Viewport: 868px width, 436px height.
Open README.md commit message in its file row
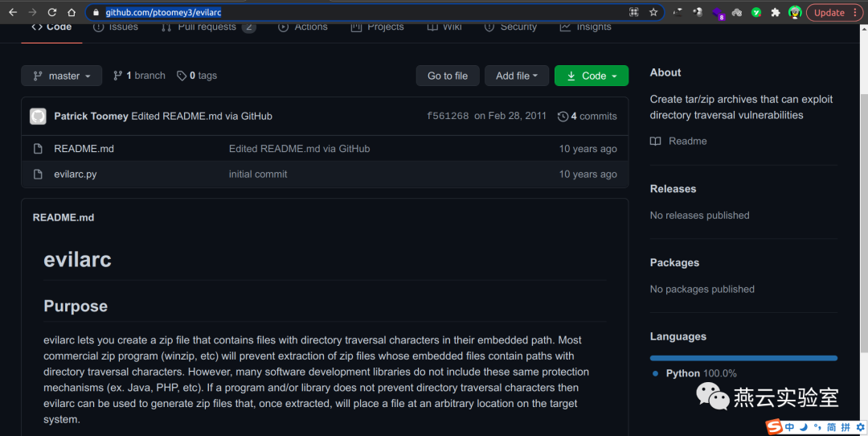(300, 149)
